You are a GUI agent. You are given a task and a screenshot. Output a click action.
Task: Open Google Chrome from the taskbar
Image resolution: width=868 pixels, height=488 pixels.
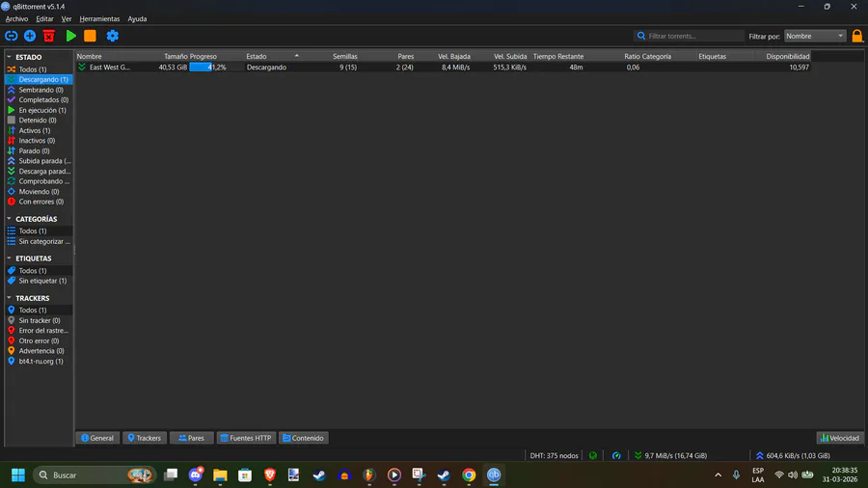tap(469, 474)
